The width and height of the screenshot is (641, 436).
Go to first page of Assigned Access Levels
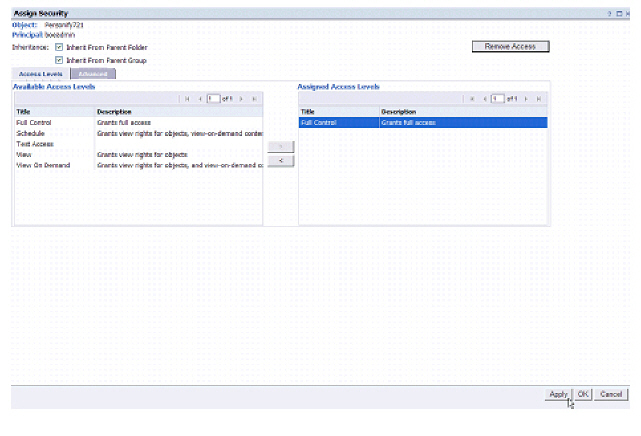tap(471, 99)
